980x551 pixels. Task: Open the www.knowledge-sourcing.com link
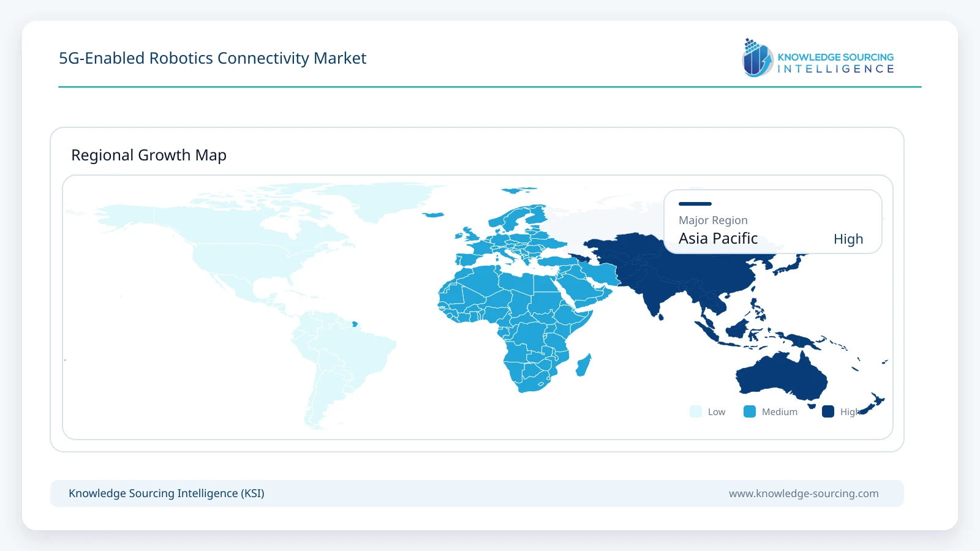[x=804, y=493]
